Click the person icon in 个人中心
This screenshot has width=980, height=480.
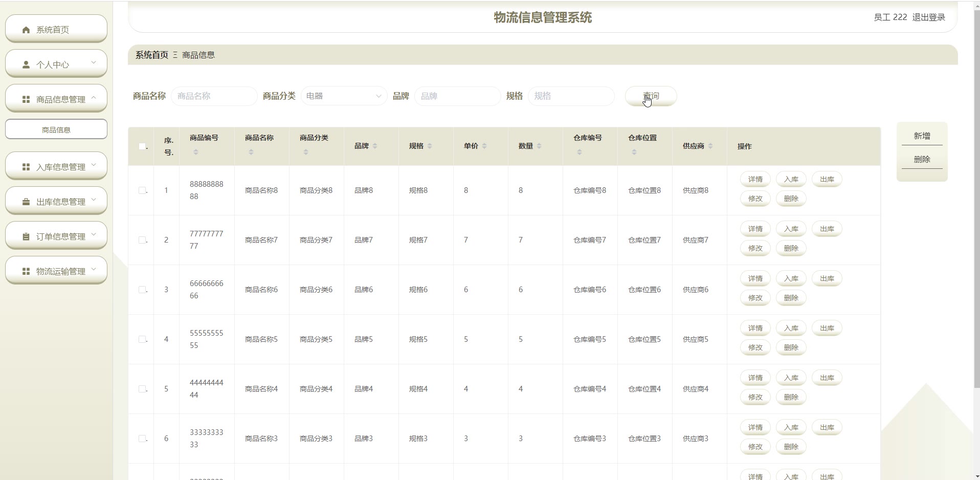[26, 65]
